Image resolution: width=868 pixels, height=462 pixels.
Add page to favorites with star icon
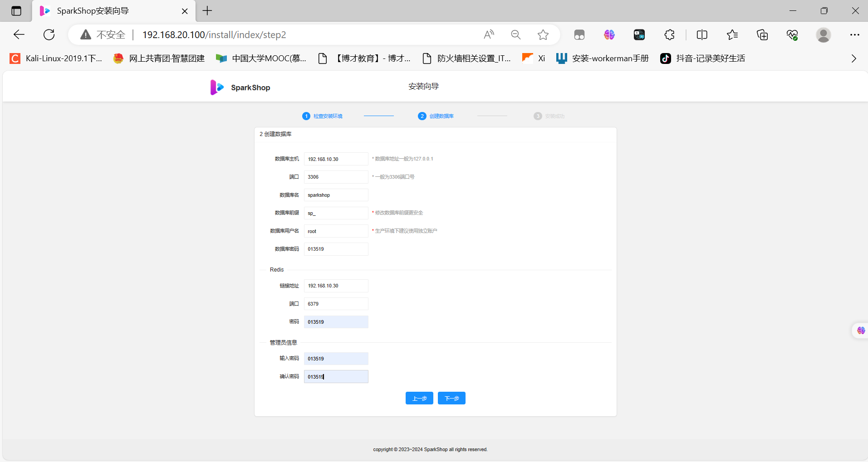click(543, 34)
